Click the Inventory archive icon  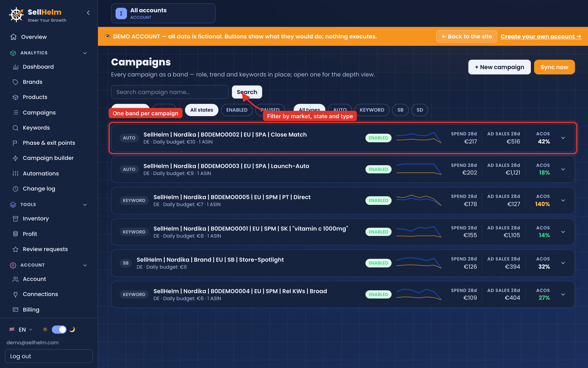[x=16, y=219]
